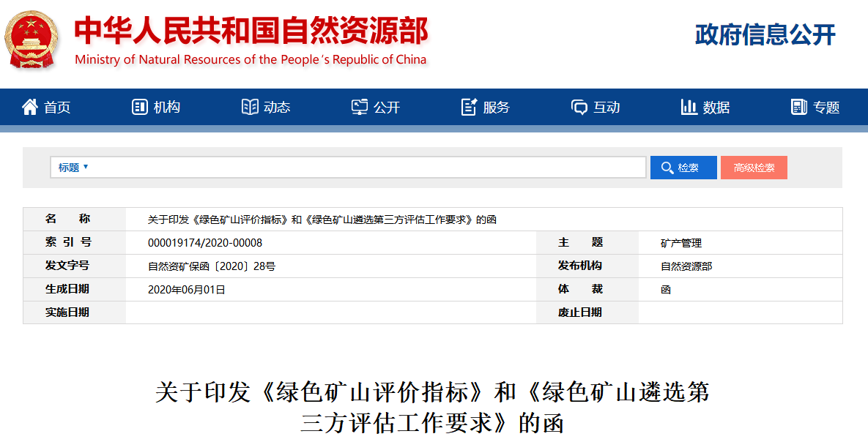Screen dimensions: 868x442
Task: Click the document icon beside 专题
Action: coord(798,108)
